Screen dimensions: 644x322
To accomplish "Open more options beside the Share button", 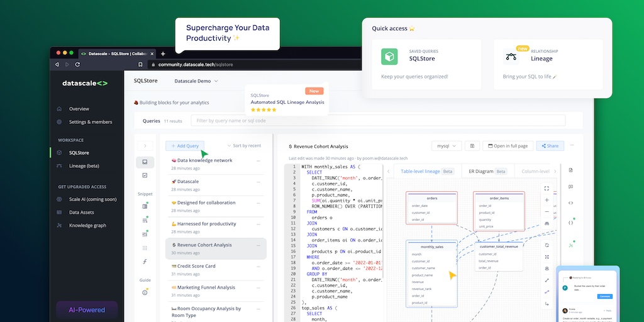I will coord(572,145).
